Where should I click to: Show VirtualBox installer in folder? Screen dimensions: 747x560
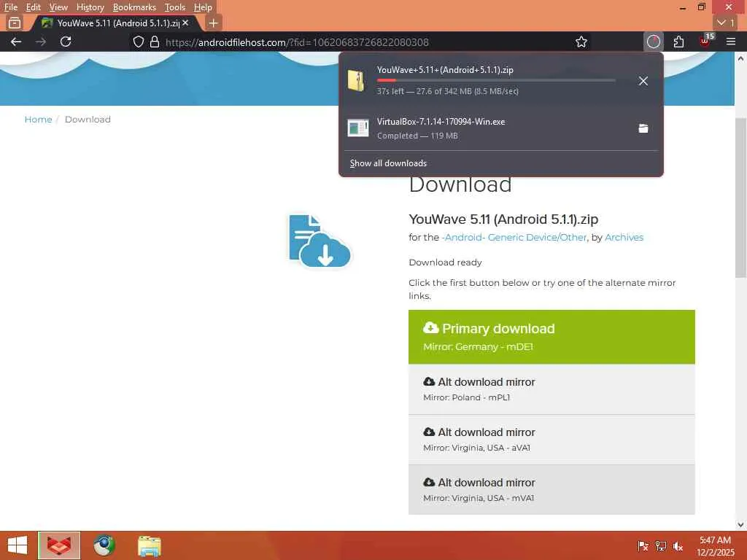click(643, 128)
